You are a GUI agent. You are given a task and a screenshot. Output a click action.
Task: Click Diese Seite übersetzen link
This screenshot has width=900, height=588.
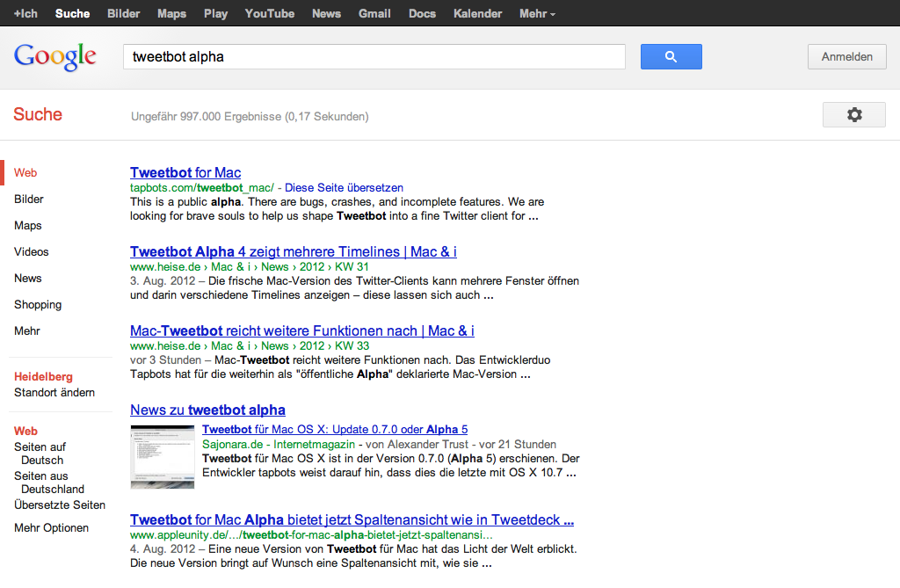(x=344, y=188)
